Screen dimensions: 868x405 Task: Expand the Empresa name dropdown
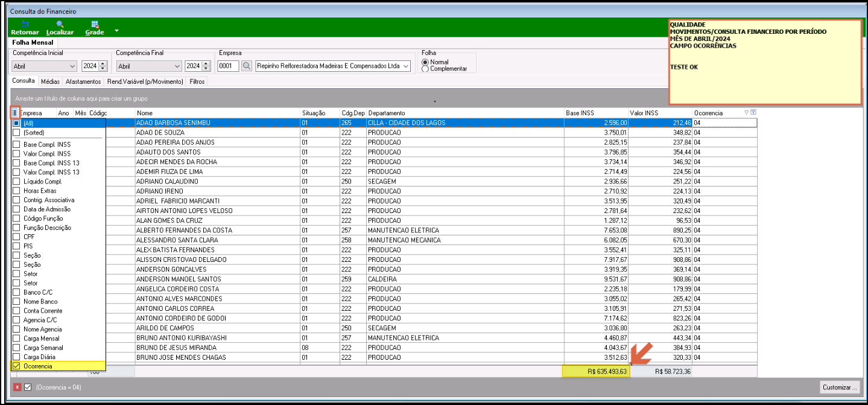click(x=406, y=66)
